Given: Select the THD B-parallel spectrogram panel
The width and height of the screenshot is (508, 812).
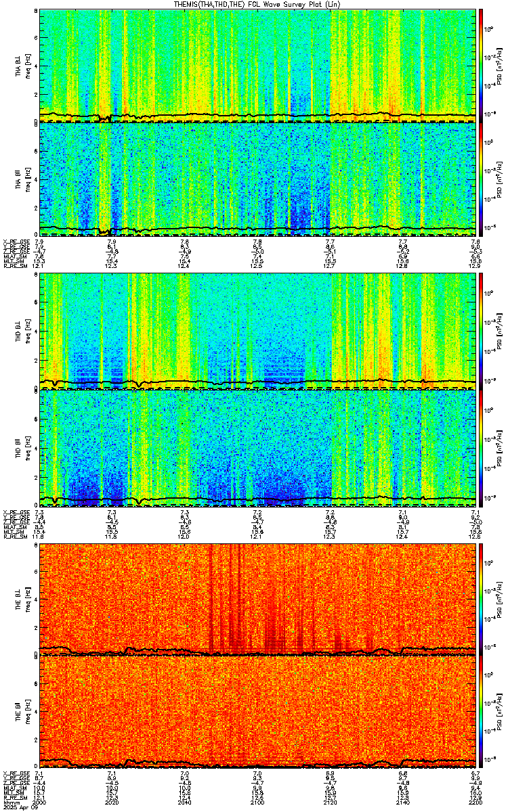Looking at the screenshot, I should 257,447.
